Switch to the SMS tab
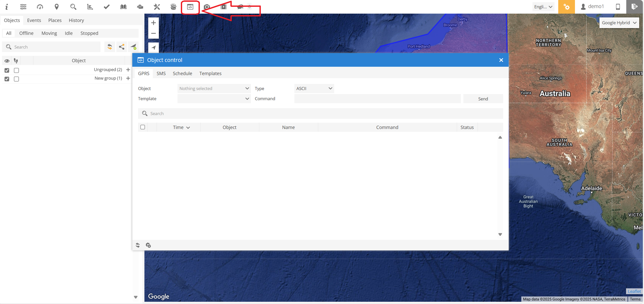The image size is (644, 304). coord(161,73)
